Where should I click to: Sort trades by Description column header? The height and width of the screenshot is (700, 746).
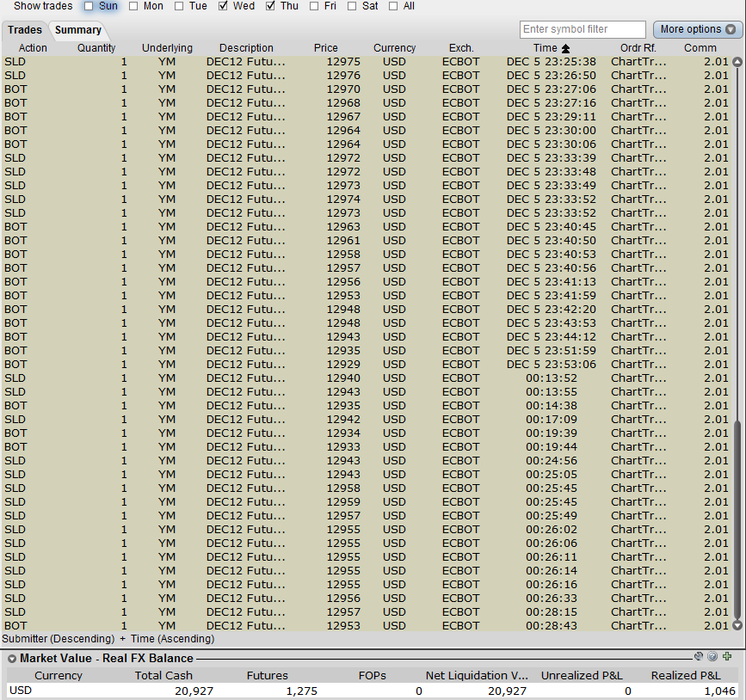(246, 48)
